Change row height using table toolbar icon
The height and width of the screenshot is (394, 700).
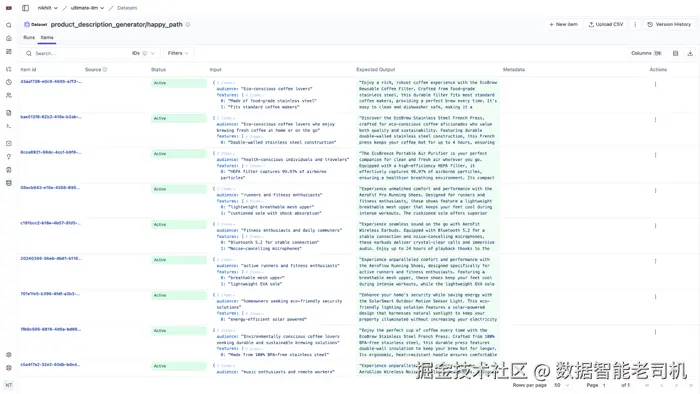[x=675, y=53]
